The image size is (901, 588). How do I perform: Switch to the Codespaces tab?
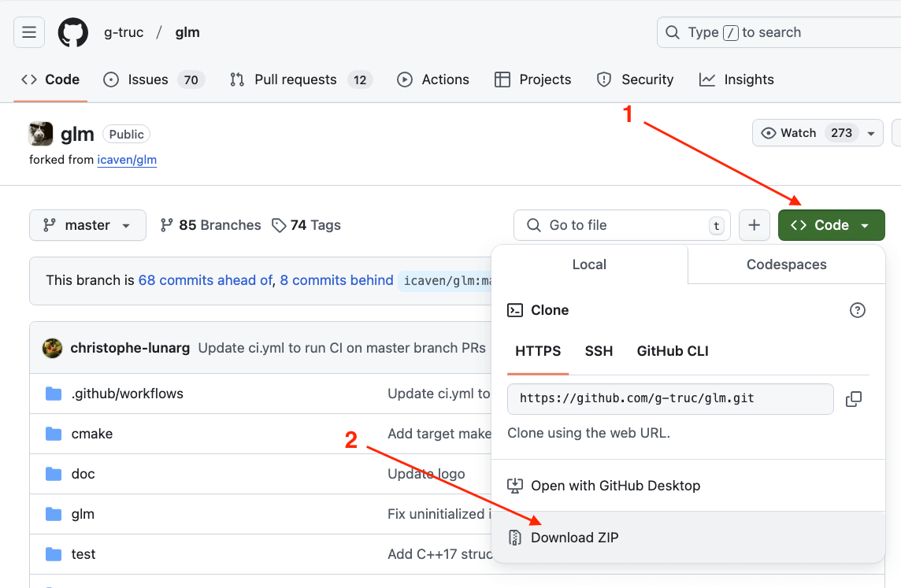(786, 264)
